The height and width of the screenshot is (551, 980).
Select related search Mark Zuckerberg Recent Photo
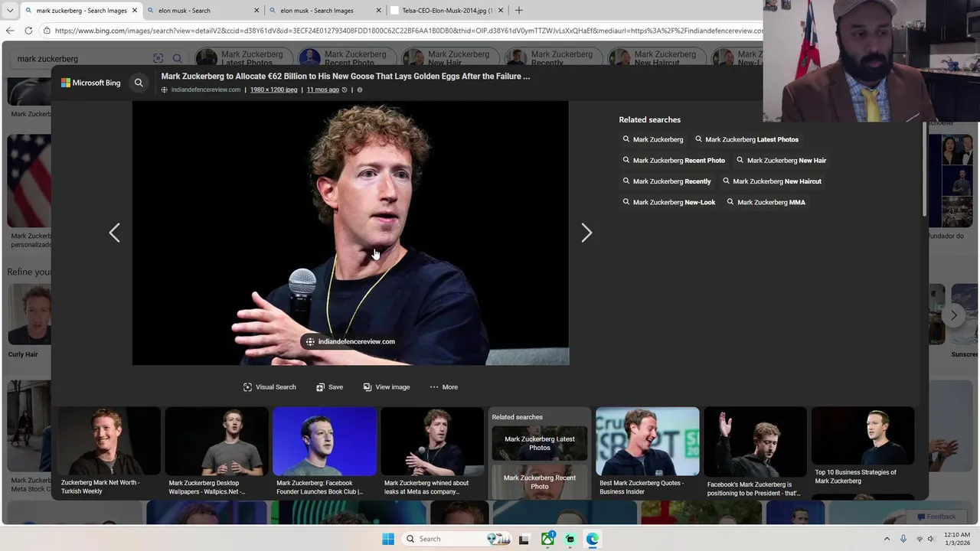[x=674, y=161]
